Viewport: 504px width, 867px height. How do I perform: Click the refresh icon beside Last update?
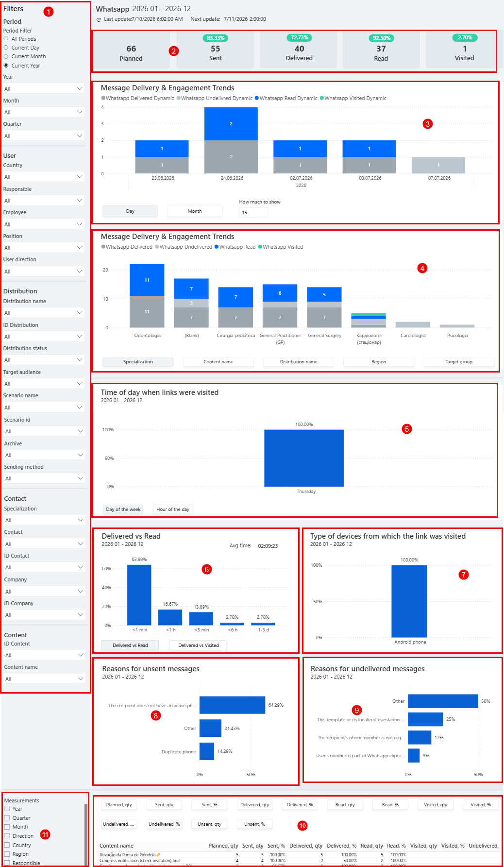99,19
